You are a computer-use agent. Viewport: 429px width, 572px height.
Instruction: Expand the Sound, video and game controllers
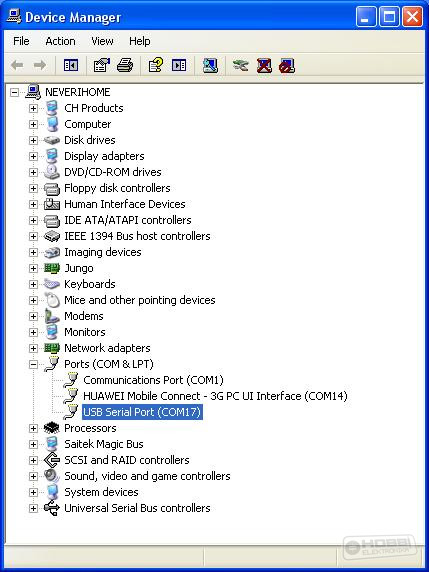tap(33, 476)
